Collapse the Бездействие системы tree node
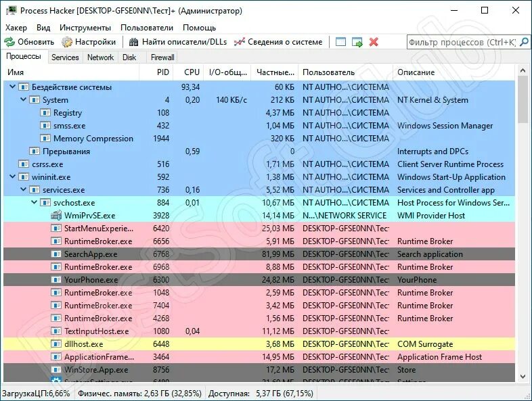The width and height of the screenshot is (532, 401). click(12, 87)
